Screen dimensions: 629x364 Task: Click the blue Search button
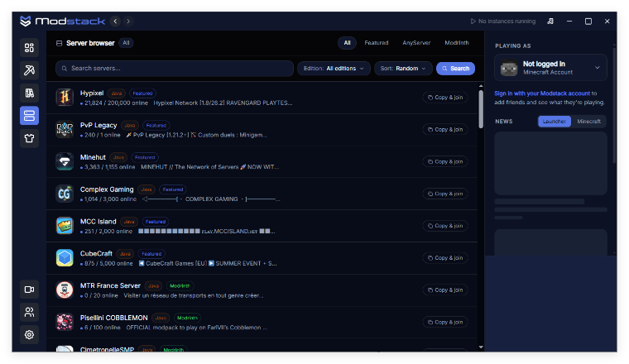[x=455, y=69]
